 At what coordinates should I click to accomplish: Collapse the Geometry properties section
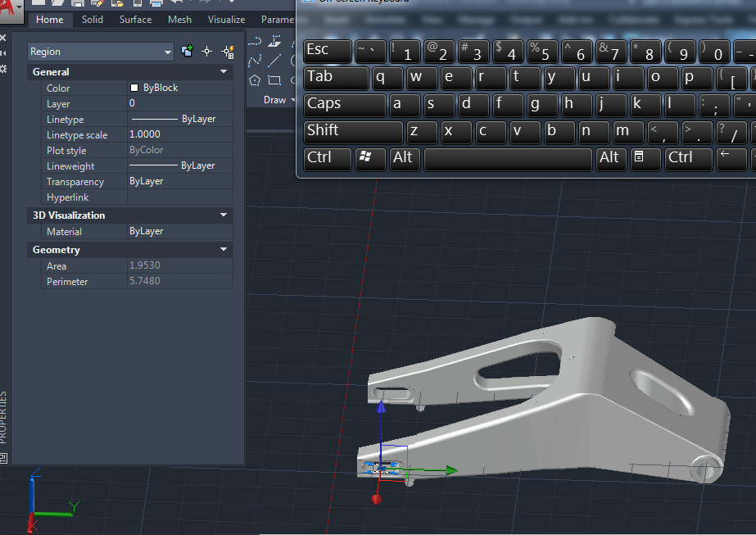point(224,249)
